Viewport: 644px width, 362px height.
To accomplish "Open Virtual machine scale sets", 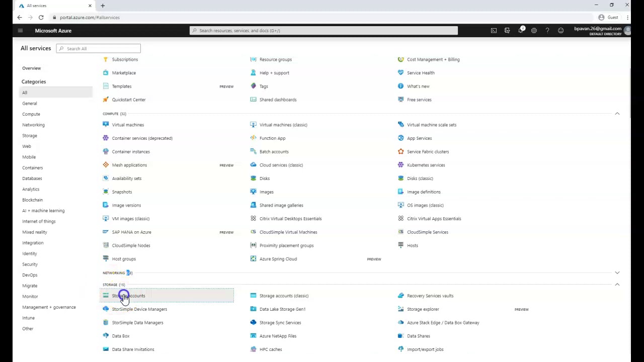I will click(x=432, y=125).
